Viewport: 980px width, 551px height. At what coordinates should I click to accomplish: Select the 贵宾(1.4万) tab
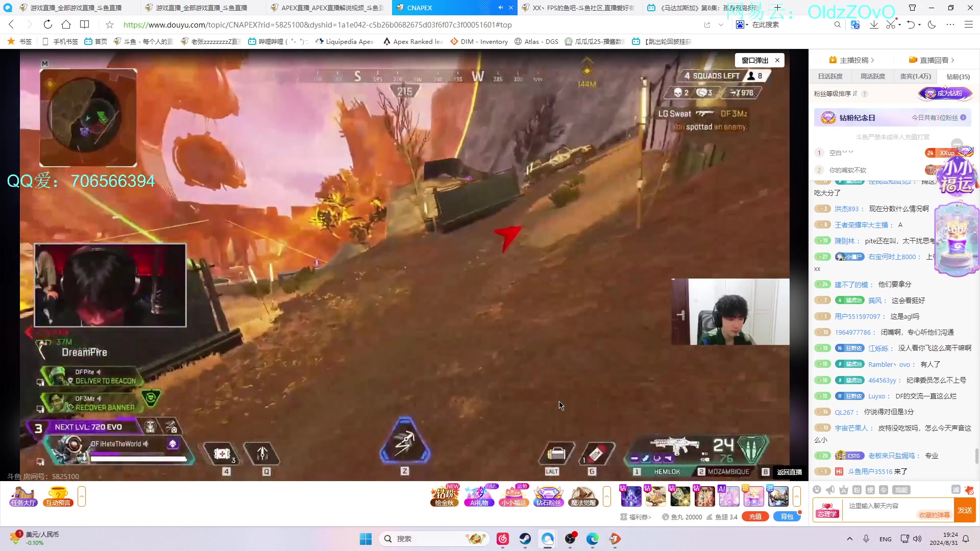point(915,77)
